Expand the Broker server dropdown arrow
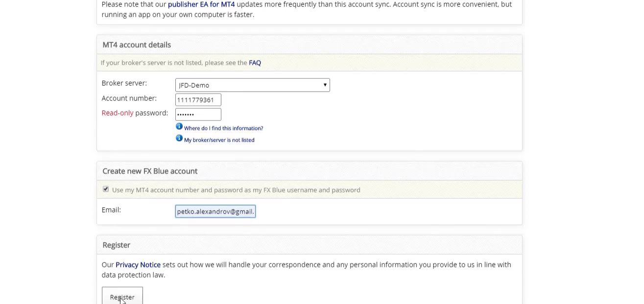 tap(325, 85)
